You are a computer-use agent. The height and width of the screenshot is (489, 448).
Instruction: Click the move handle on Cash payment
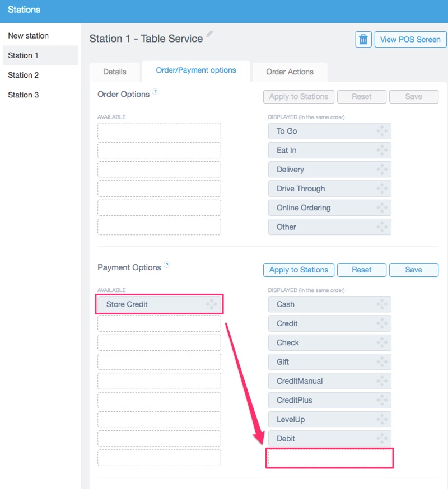(x=382, y=304)
